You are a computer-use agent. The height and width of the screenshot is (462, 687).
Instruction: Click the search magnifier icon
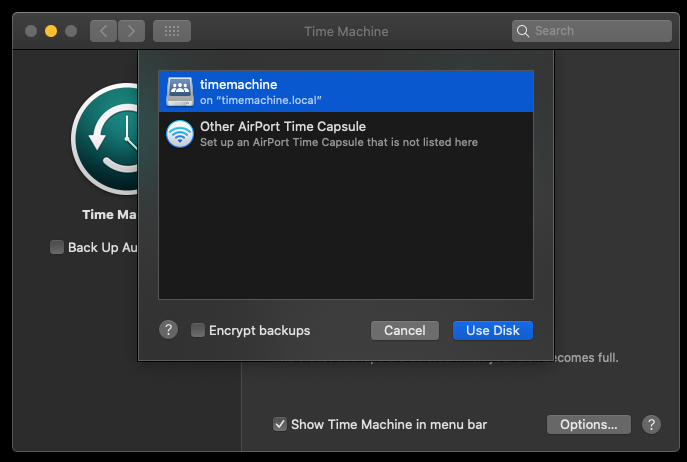click(523, 31)
